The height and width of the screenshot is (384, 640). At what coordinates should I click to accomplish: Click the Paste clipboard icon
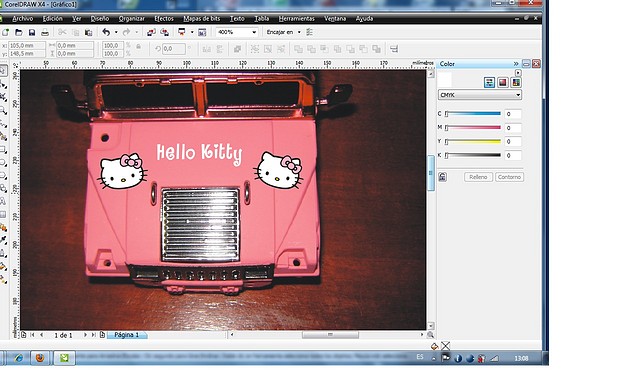[x=88, y=32]
